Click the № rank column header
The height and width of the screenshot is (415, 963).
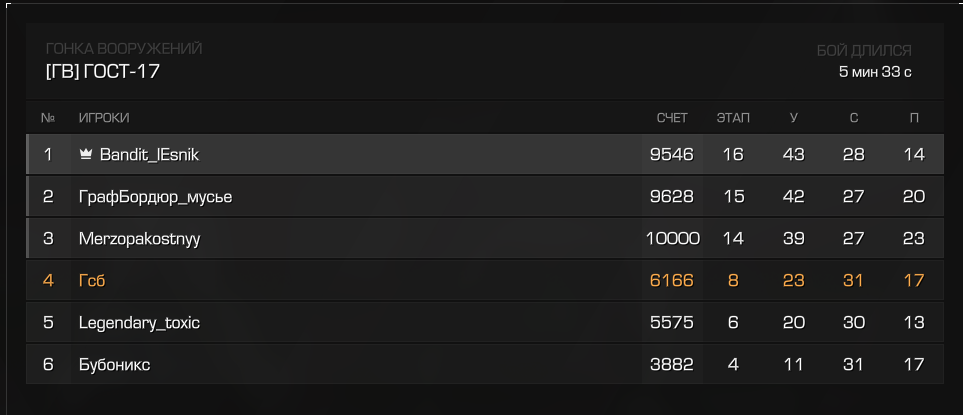click(x=48, y=118)
